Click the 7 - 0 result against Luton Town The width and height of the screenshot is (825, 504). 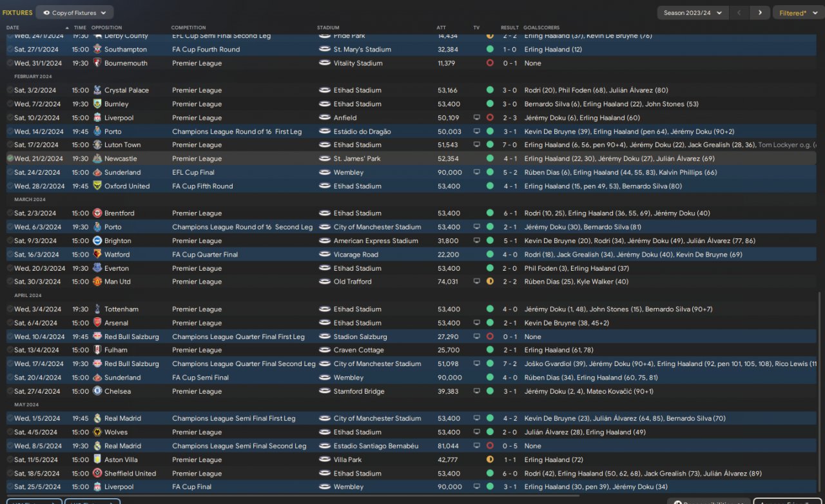click(510, 145)
